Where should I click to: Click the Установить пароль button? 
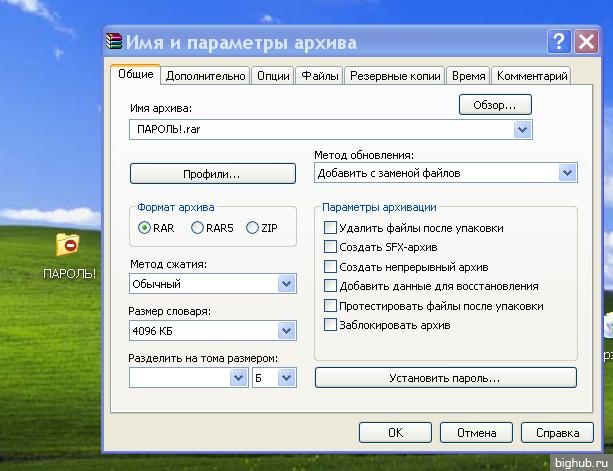tap(445, 378)
